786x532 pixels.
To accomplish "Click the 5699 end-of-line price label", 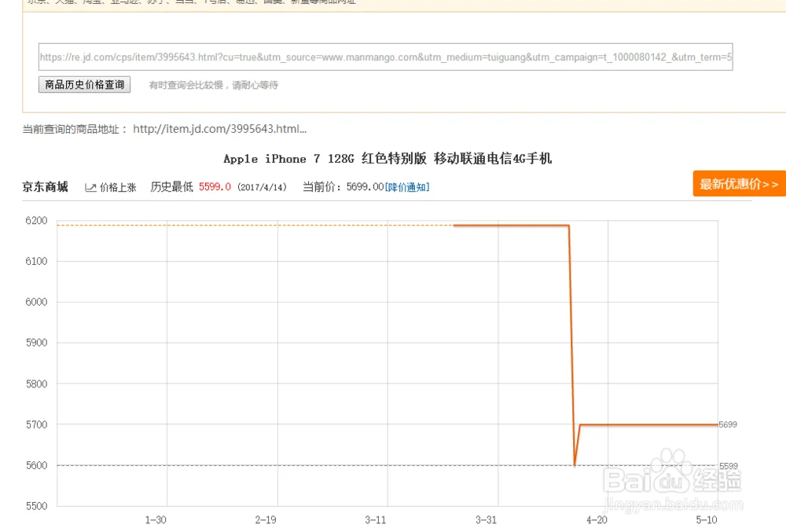I will tap(728, 425).
